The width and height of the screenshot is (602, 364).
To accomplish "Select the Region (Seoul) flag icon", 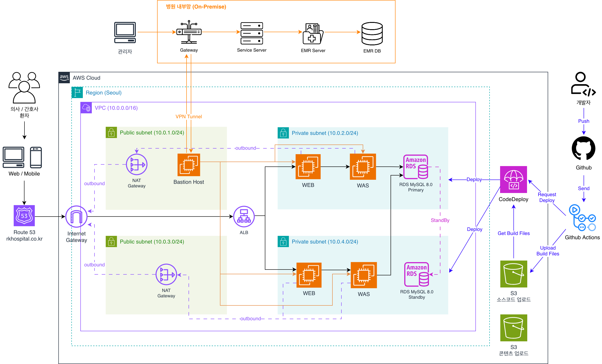I will [x=77, y=92].
